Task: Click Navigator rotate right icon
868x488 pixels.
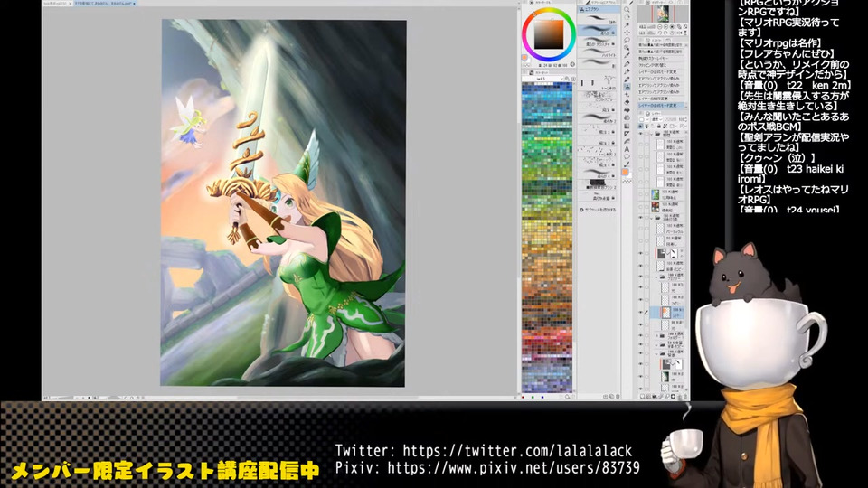Action: point(665,33)
